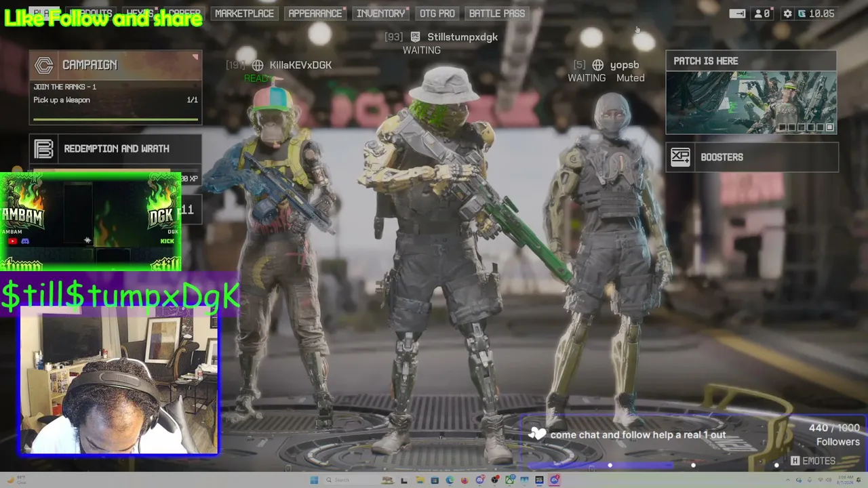This screenshot has width=868, height=488.
Task: Click the Campaign logo icon
Action: click(44, 65)
